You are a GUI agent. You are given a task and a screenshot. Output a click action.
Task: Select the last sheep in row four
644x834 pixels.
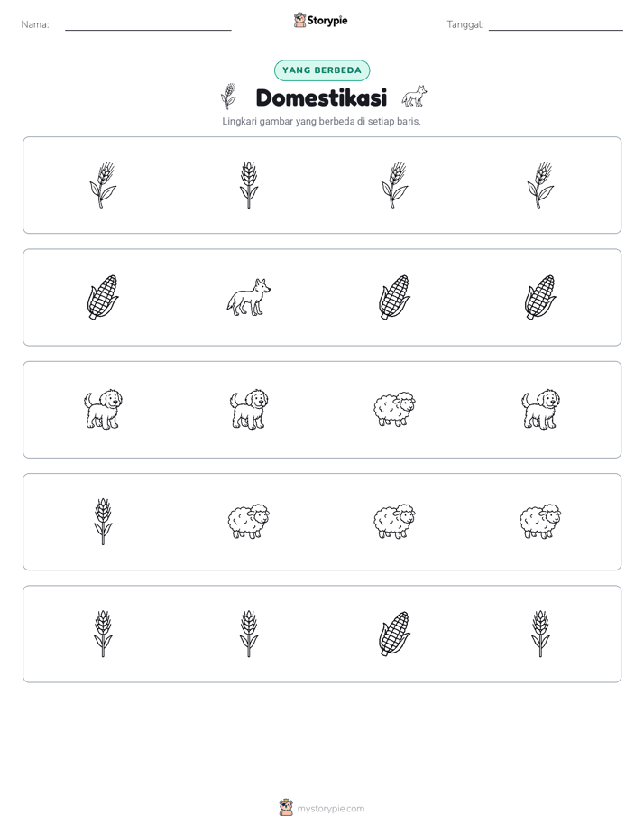[540, 522]
